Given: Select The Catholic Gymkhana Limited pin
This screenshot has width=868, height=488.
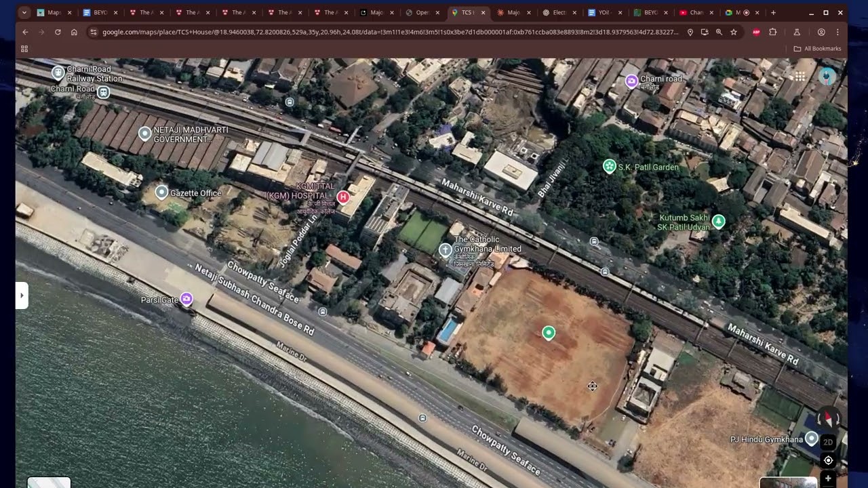Looking at the screenshot, I should (445, 250).
